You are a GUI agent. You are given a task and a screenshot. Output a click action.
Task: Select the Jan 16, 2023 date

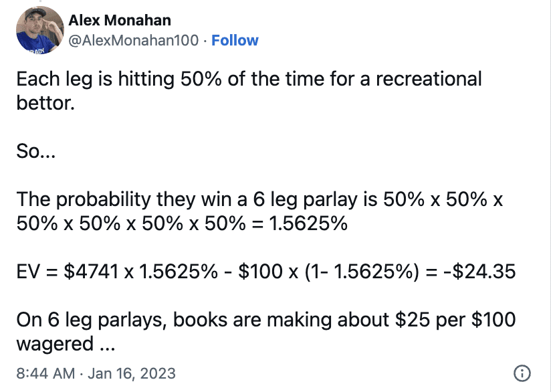[x=132, y=373]
